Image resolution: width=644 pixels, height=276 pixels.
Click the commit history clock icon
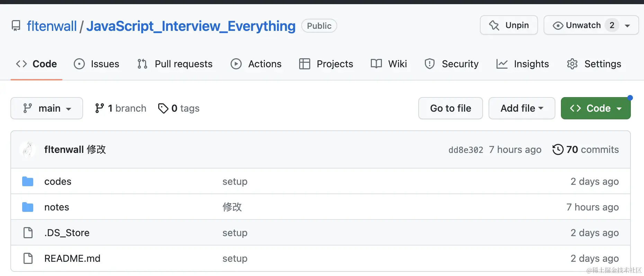[558, 149]
